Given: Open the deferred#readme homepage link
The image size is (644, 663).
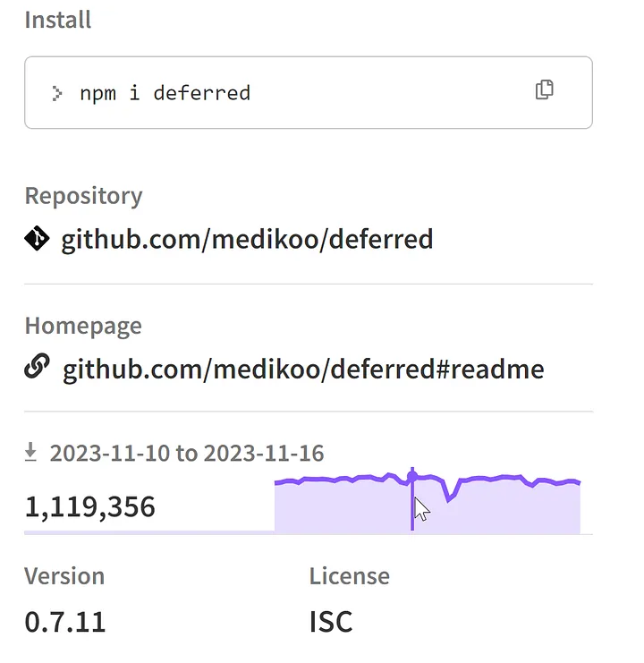Looking at the screenshot, I should pos(303,369).
